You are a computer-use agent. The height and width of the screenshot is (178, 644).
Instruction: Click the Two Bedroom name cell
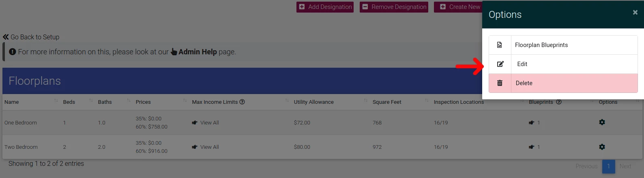tap(21, 147)
